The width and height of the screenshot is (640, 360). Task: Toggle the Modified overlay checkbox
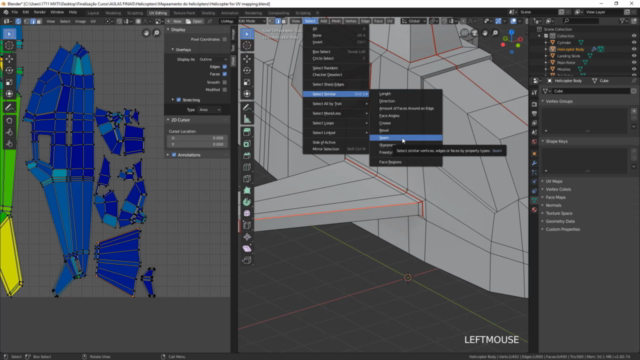(x=224, y=89)
